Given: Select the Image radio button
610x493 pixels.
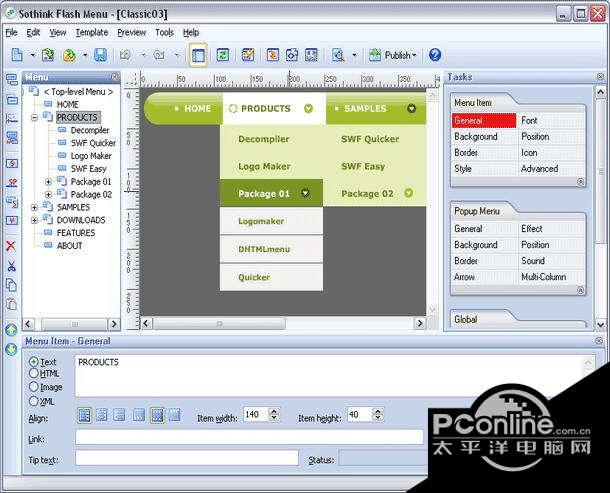Looking at the screenshot, I should tap(34, 386).
